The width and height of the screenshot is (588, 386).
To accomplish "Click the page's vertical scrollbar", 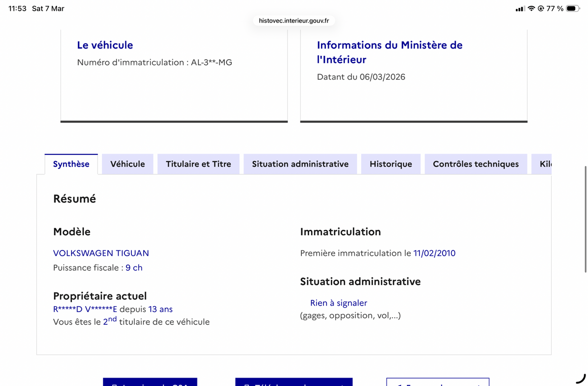I will click(x=585, y=219).
